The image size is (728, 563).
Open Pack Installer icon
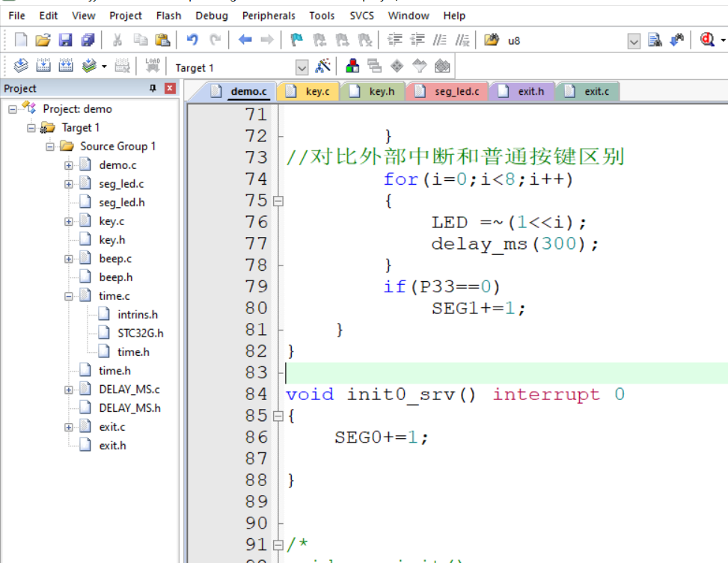(442, 66)
